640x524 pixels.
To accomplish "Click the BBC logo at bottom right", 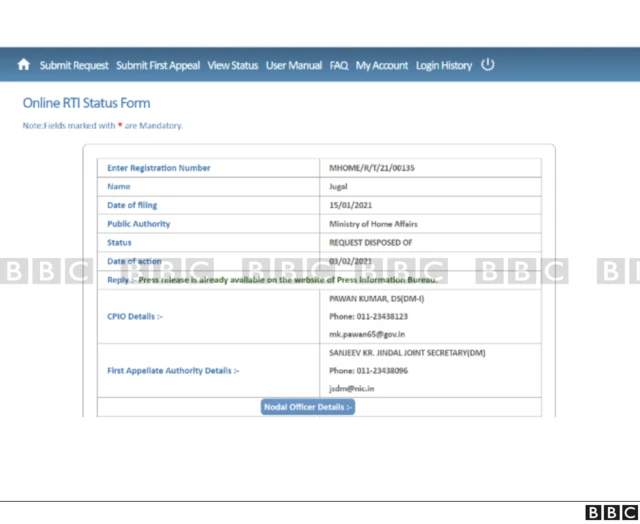I will (x=609, y=512).
